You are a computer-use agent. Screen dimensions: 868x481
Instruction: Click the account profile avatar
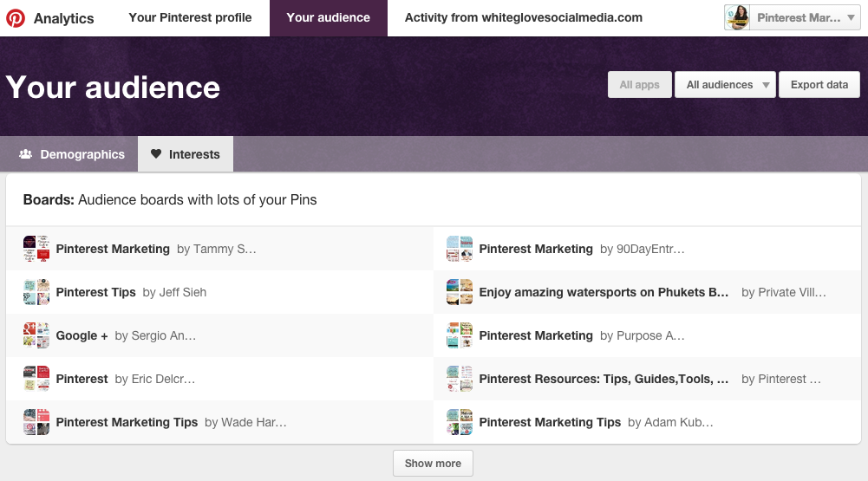(737, 17)
